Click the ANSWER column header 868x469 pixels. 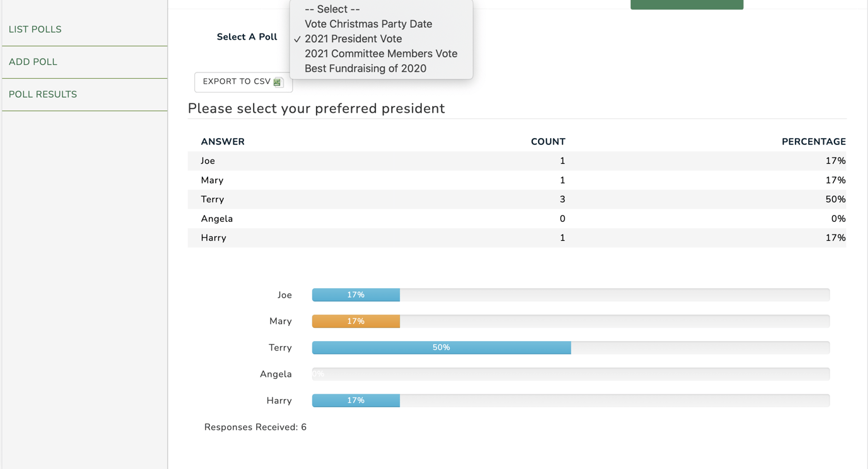pyautogui.click(x=223, y=141)
